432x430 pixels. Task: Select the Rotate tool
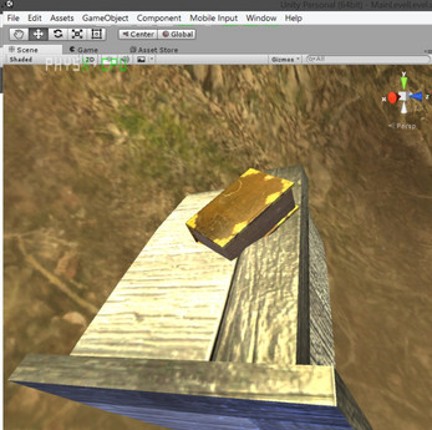tap(58, 34)
